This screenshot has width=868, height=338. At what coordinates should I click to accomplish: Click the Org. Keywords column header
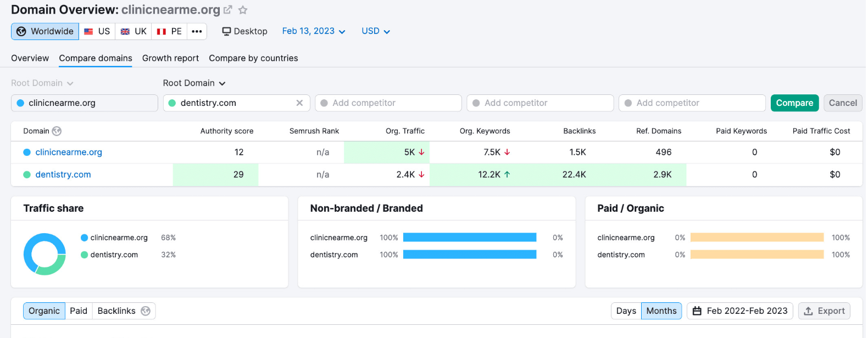pos(485,131)
